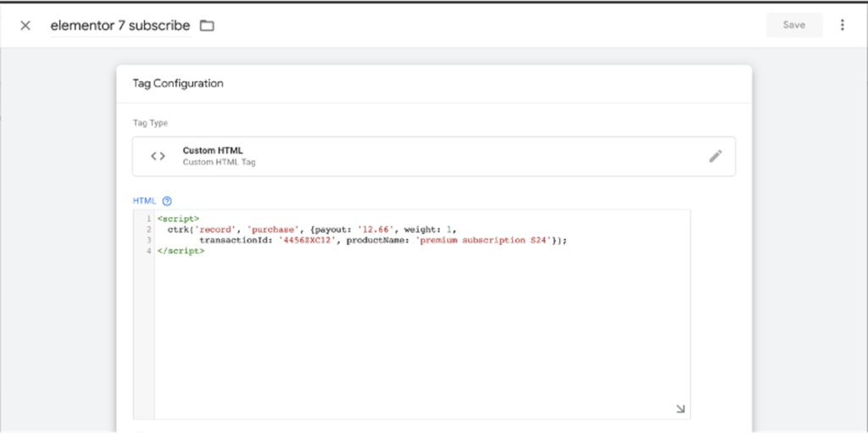This screenshot has height=434, width=868.
Task: Click the closing </script> line of code
Action: (x=181, y=250)
